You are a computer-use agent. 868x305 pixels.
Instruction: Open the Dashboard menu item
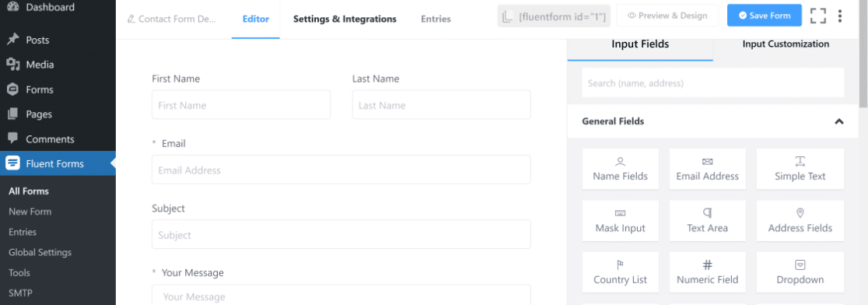pos(50,7)
